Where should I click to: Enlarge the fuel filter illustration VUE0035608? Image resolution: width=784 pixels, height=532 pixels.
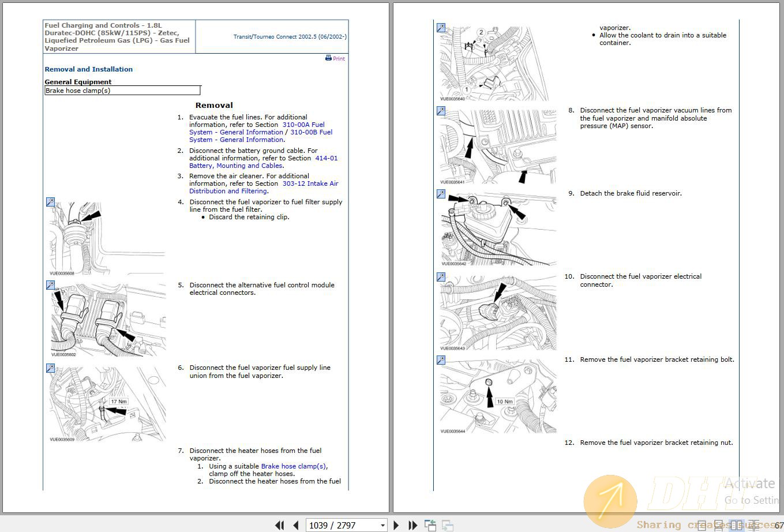click(51, 203)
